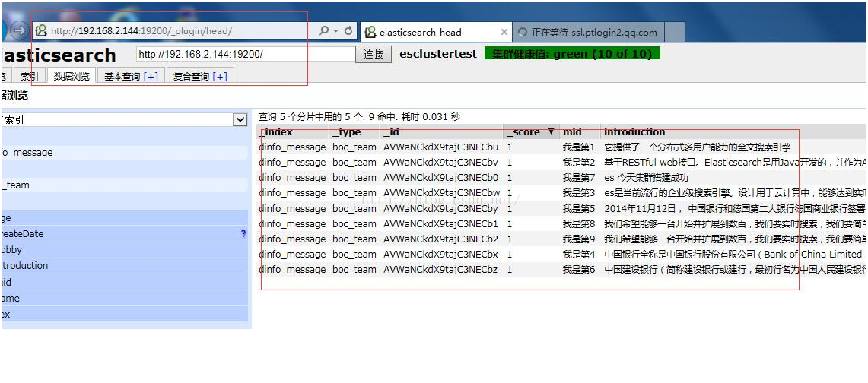868x383 pixels.
Task: Click the browser back/forward arrow button
Action: coord(19,30)
